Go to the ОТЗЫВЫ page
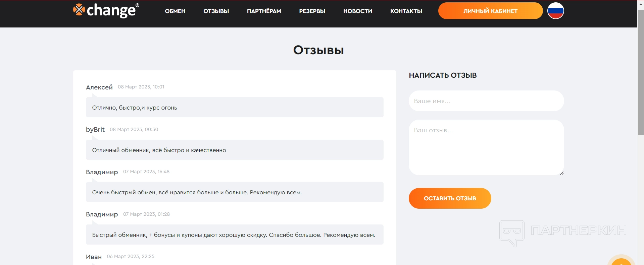644x265 pixels. [216, 11]
